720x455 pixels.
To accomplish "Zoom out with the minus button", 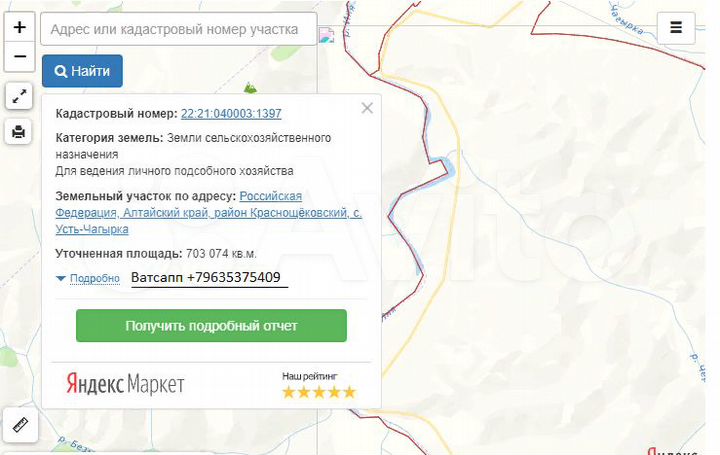I will coord(19,56).
